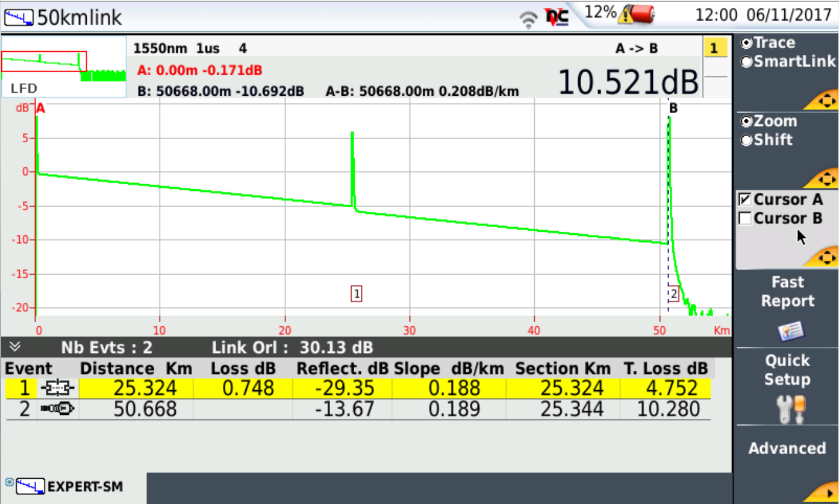
Task: Open the Advanced settings button
Action: [x=786, y=449]
